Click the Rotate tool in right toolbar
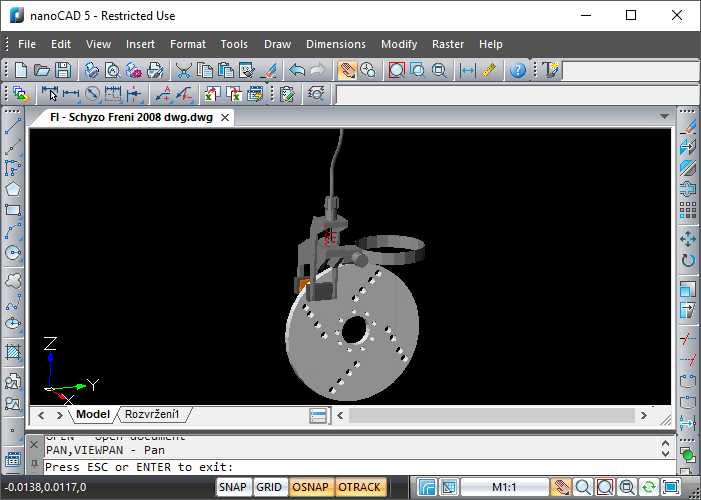 [687, 261]
